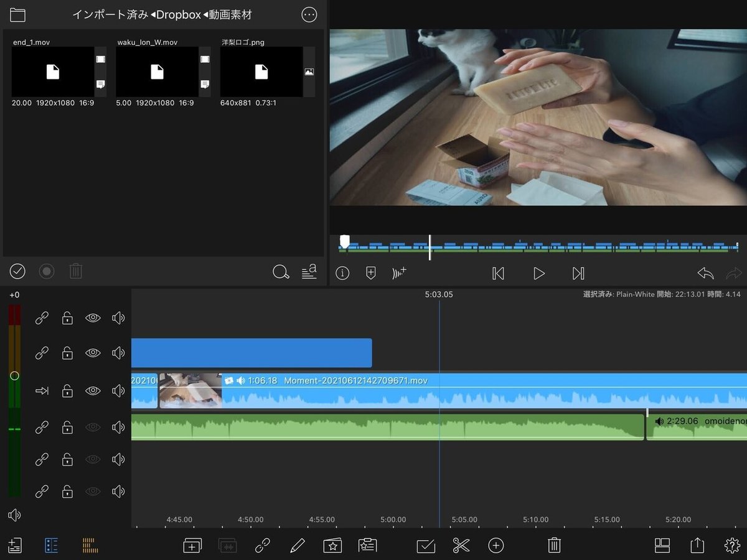Open the settings gear
Image resolution: width=747 pixels, height=560 pixels.
click(733, 546)
